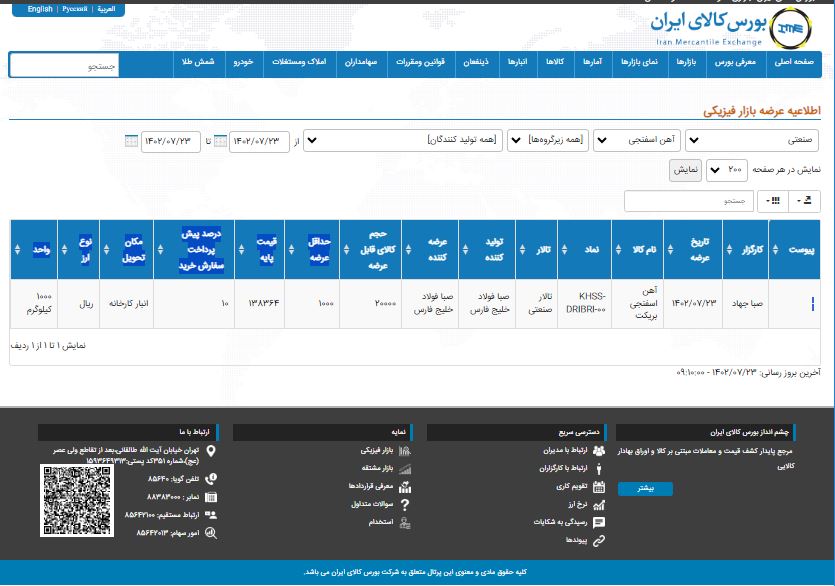Open the آهن اسفنجی group dropdown
835x586 pixels.
point(637,141)
